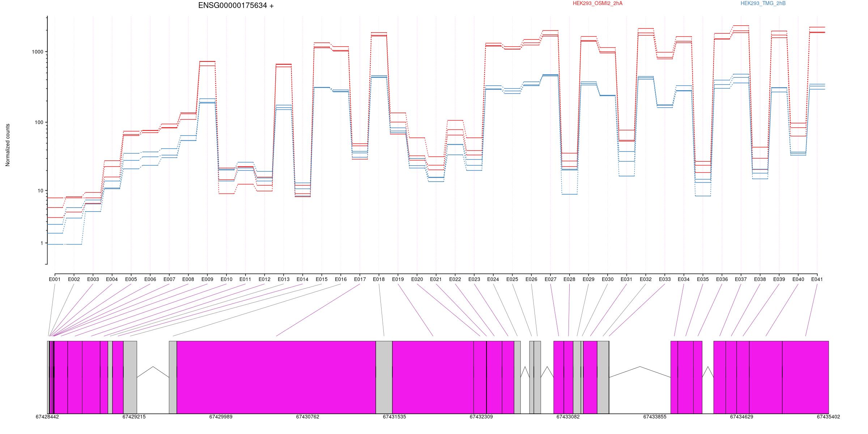The image size is (868, 434).
Task: Click exon label E005
Action: click(131, 279)
